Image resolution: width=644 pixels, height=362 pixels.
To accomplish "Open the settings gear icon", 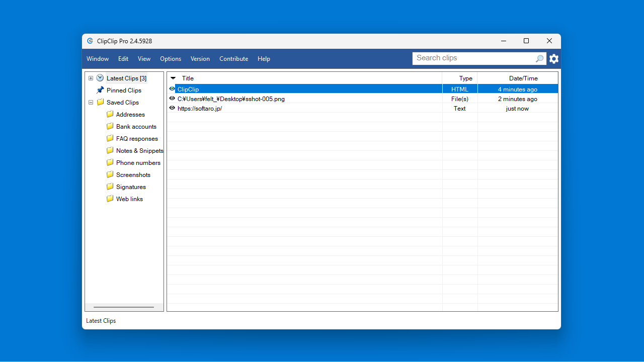I will [x=554, y=59].
